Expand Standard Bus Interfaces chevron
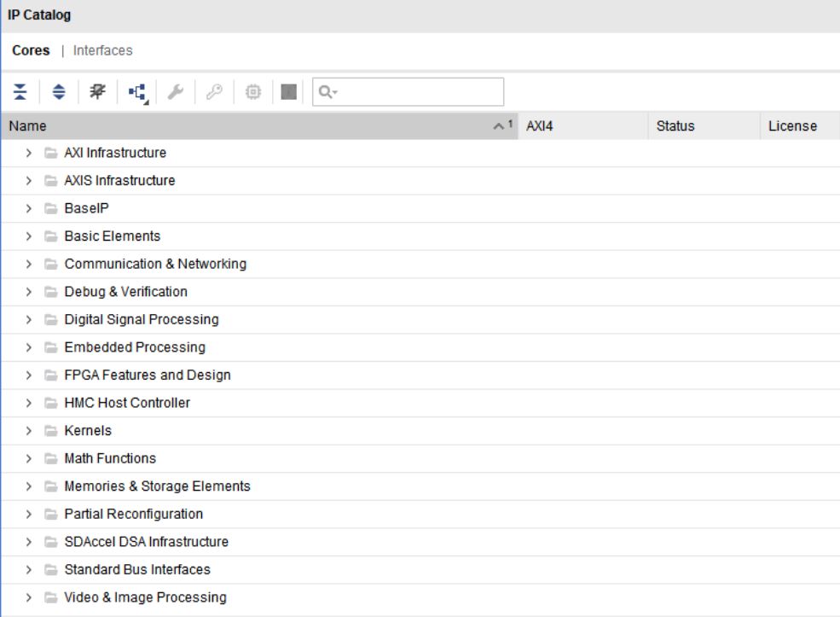840x617 pixels. pos(28,570)
